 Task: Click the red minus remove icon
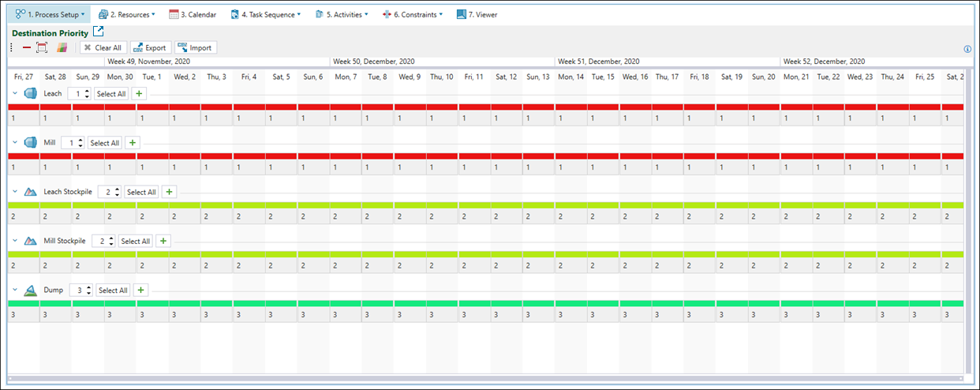[27, 48]
